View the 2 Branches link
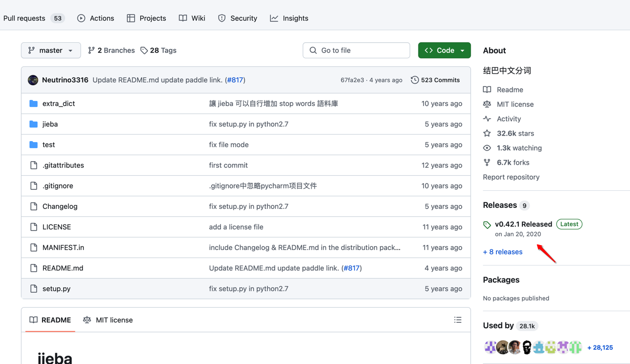Image resolution: width=630 pixels, height=364 pixels. (x=111, y=50)
